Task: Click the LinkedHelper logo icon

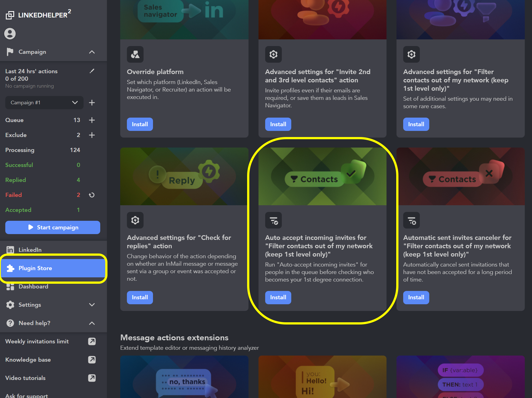Action: point(10,15)
